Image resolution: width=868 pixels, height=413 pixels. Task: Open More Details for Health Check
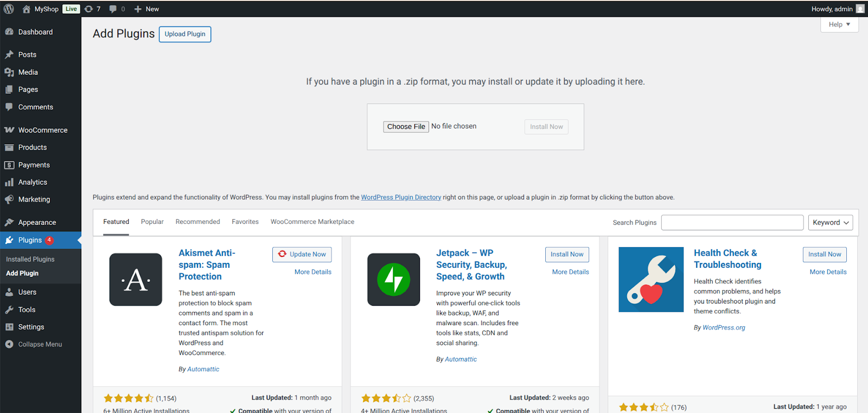point(828,272)
